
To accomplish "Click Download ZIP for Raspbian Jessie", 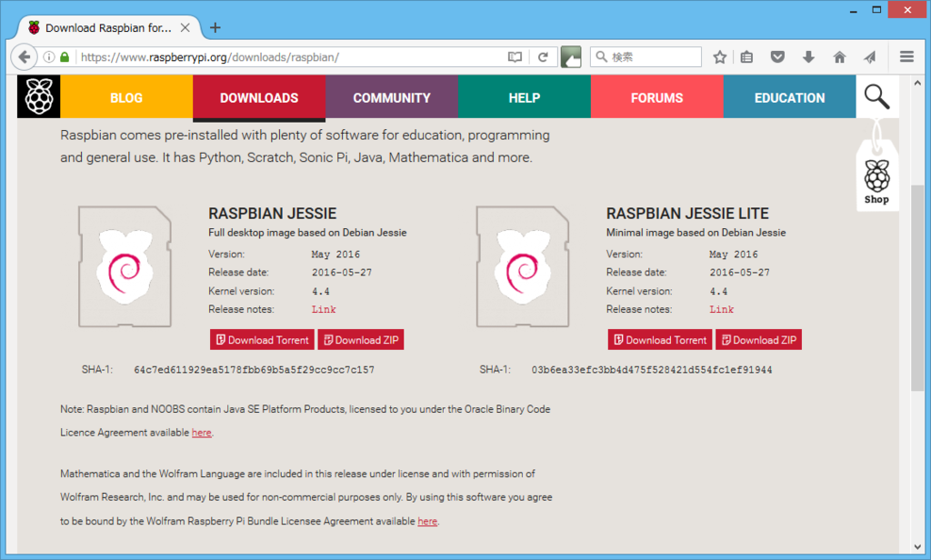I will point(361,340).
